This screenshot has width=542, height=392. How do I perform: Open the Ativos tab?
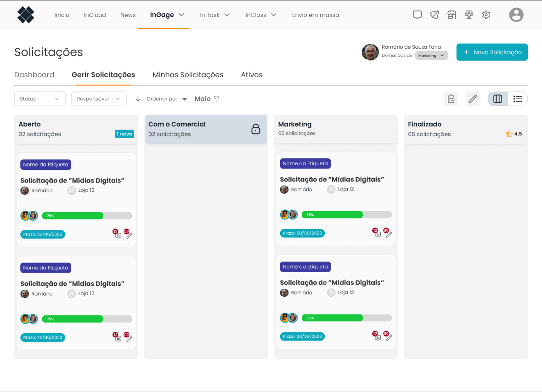click(252, 75)
